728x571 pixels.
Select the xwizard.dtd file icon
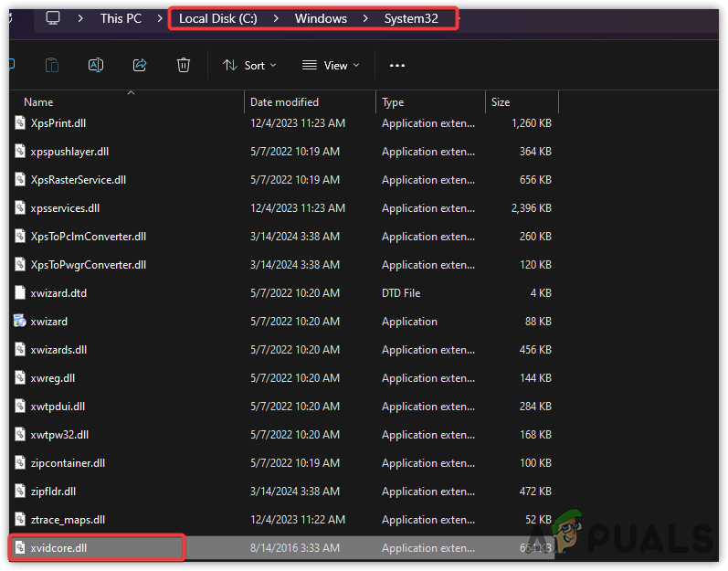(20, 293)
